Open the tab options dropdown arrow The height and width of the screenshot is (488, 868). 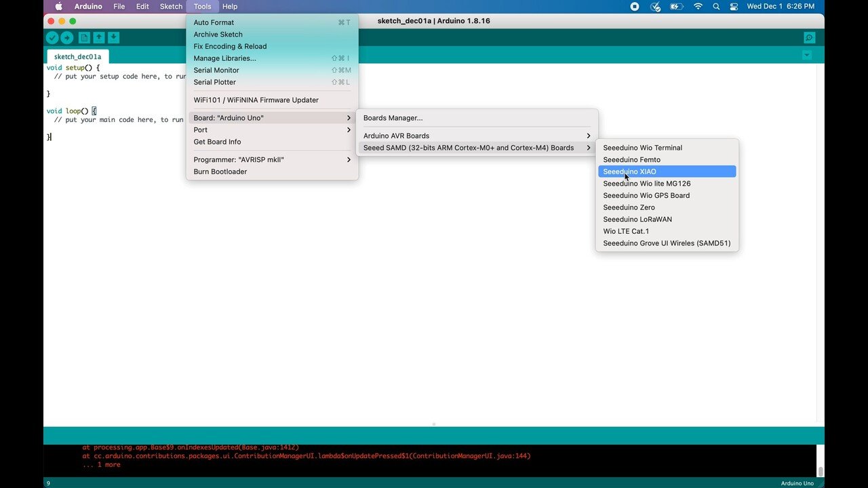(806, 55)
